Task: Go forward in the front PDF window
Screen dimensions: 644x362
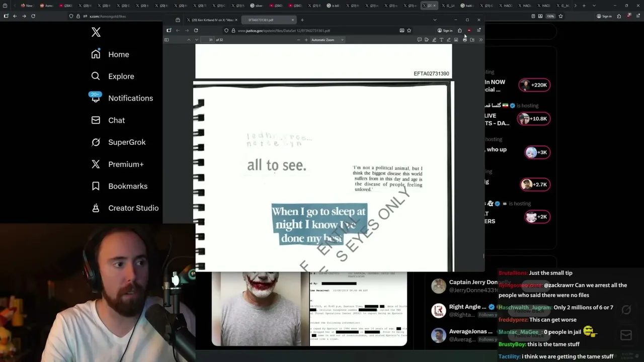Action: [187, 30]
